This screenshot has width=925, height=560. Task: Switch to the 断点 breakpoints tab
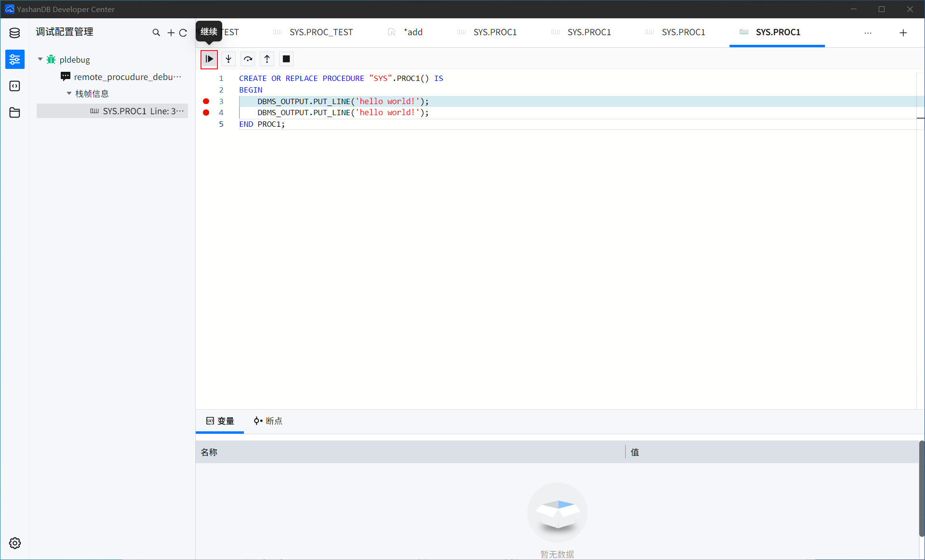pyautogui.click(x=268, y=421)
